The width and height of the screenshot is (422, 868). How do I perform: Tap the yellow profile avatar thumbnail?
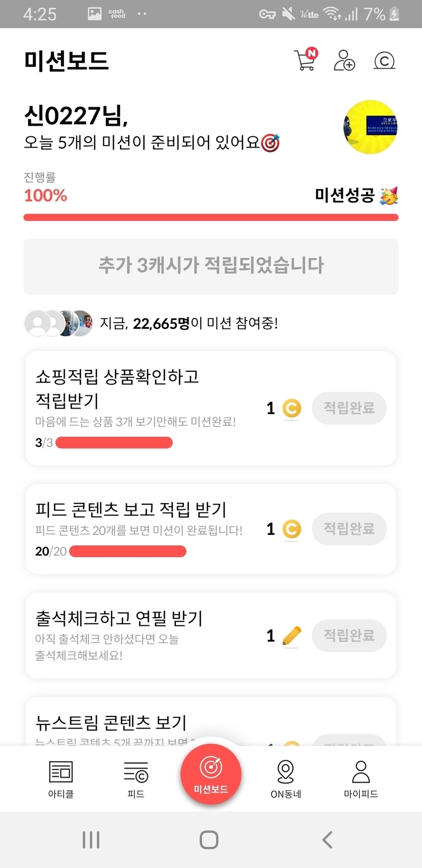(x=370, y=127)
